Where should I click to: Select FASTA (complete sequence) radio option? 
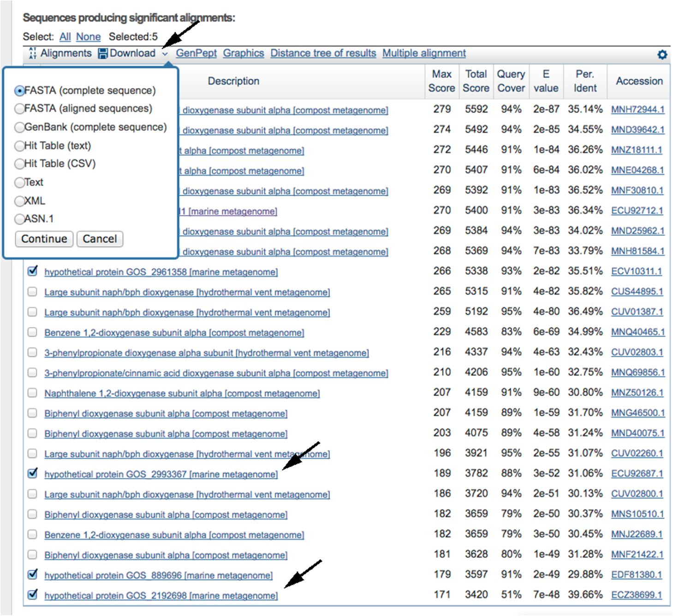point(19,91)
